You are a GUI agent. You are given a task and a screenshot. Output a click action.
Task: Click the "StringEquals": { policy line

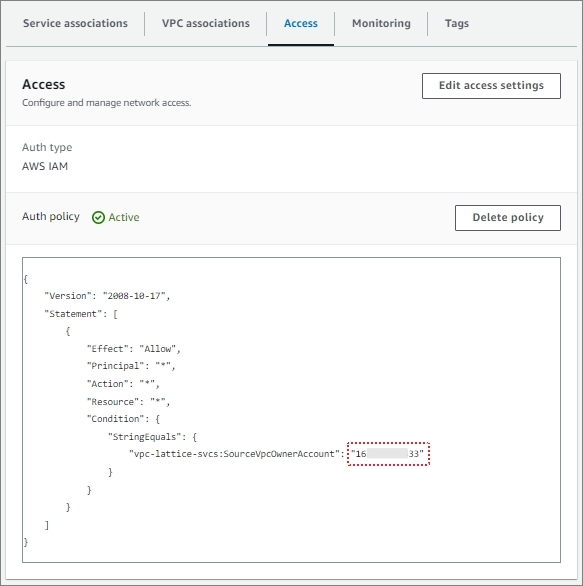(x=152, y=437)
